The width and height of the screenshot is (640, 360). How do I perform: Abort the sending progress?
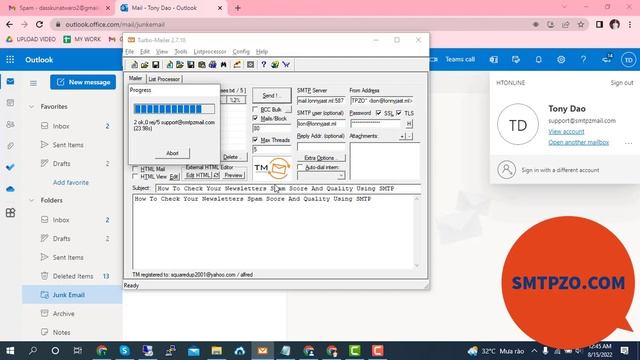click(172, 153)
